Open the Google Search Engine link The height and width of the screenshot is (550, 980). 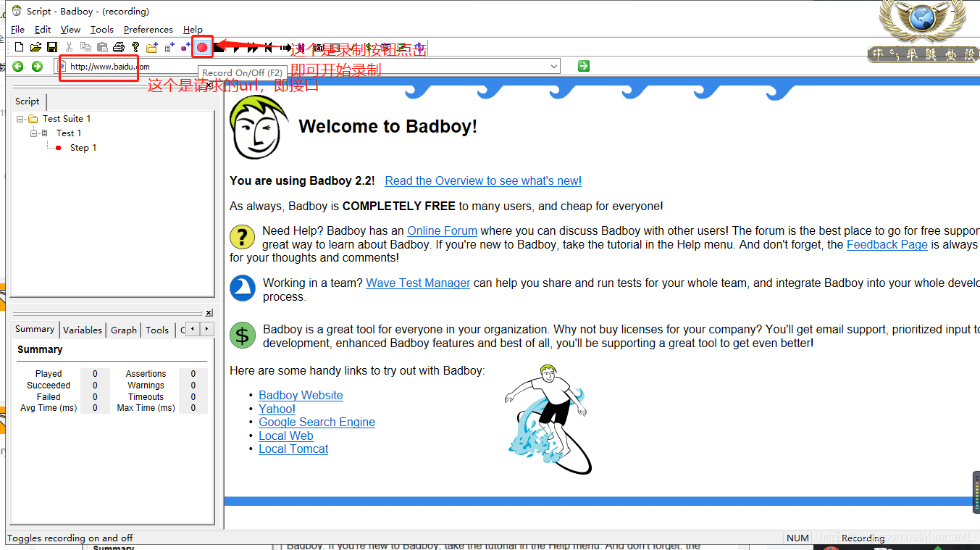317,422
